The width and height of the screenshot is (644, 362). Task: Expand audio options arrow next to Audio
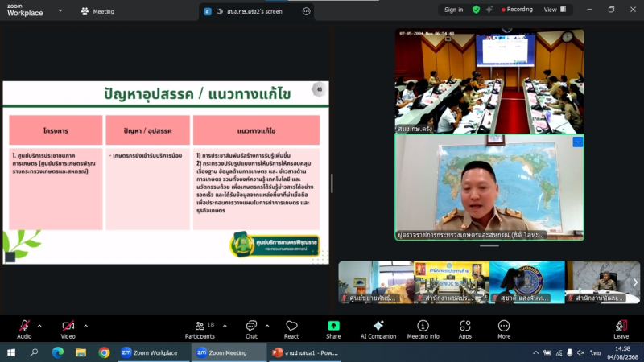pyautogui.click(x=39, y=326)
